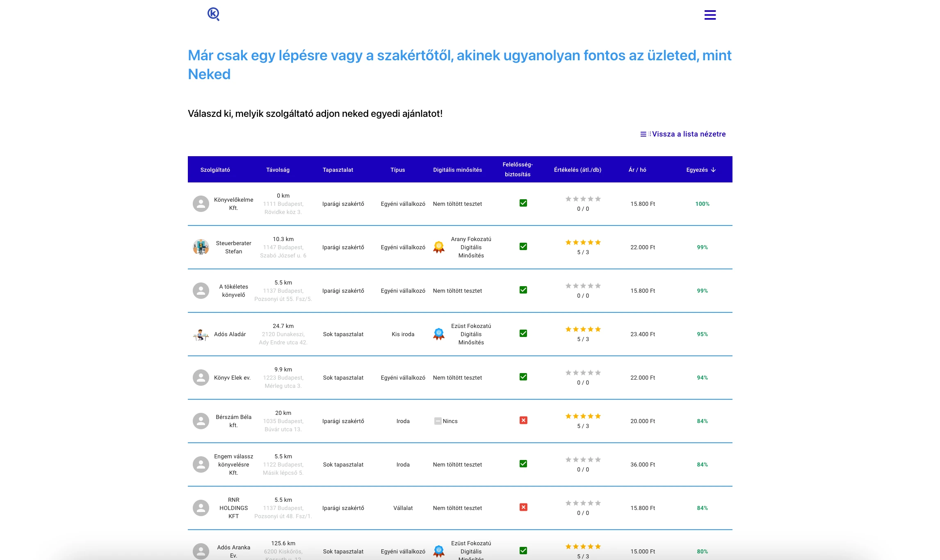
Task: Click Adós Aladár's desk avatar icon
Action: [201, 335]
